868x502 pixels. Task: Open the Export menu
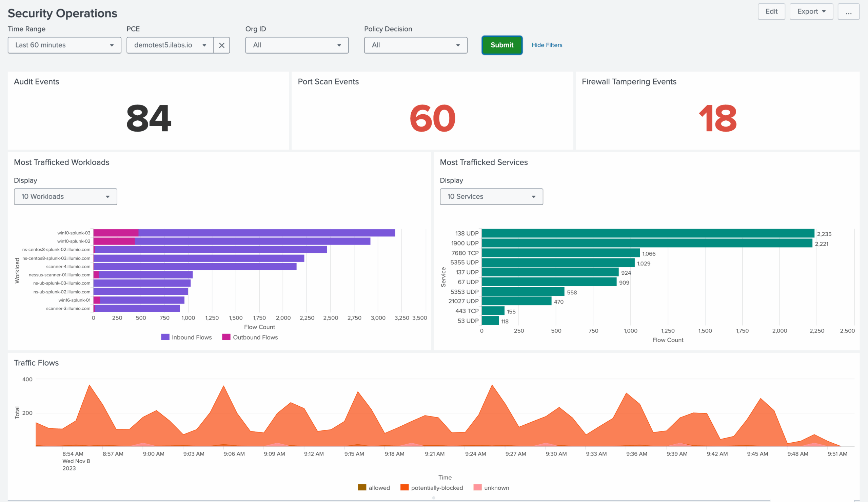[x=811, y=12]
